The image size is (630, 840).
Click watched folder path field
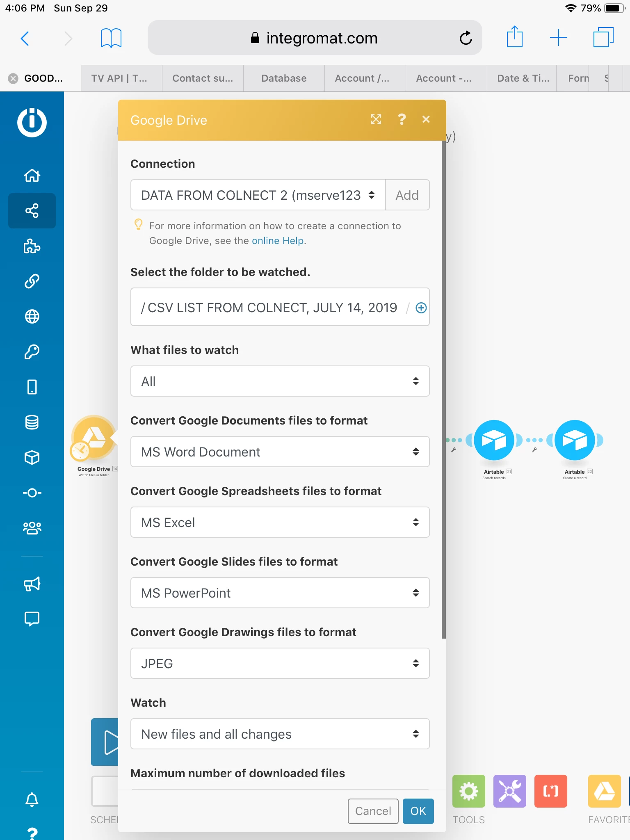pyautogui.click(x=280, y=307)
